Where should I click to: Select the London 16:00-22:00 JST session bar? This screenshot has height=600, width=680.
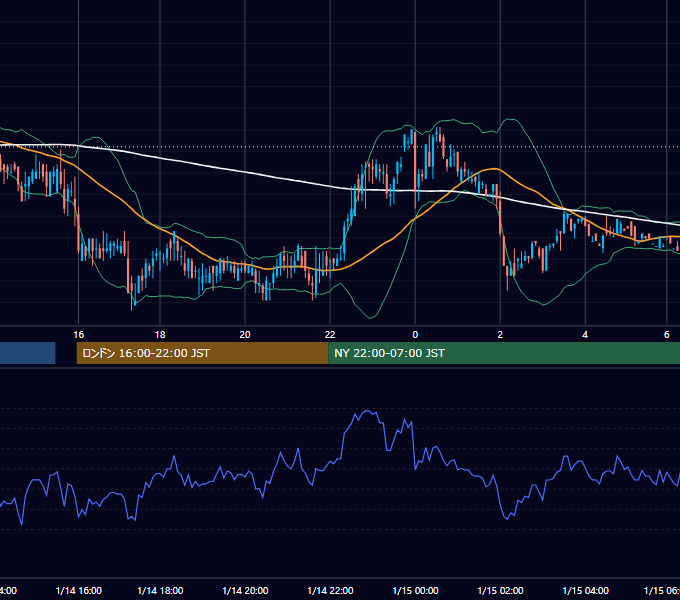203,353
